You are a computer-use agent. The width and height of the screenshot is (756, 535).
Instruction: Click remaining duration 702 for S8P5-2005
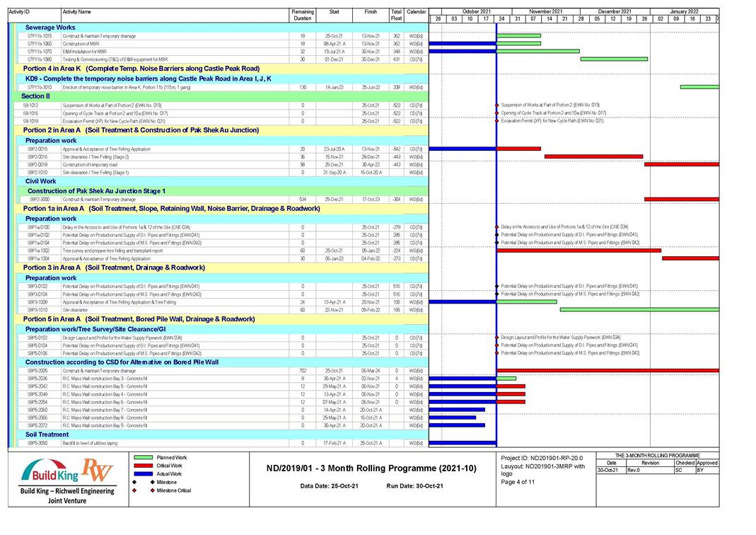click(x=303, y=371)
